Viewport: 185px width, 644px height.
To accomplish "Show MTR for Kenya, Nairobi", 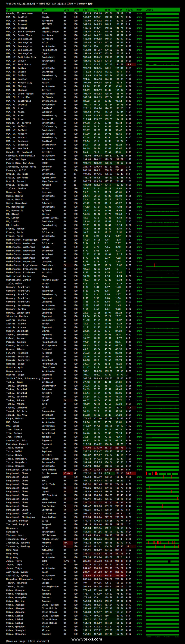I will 139,418.
